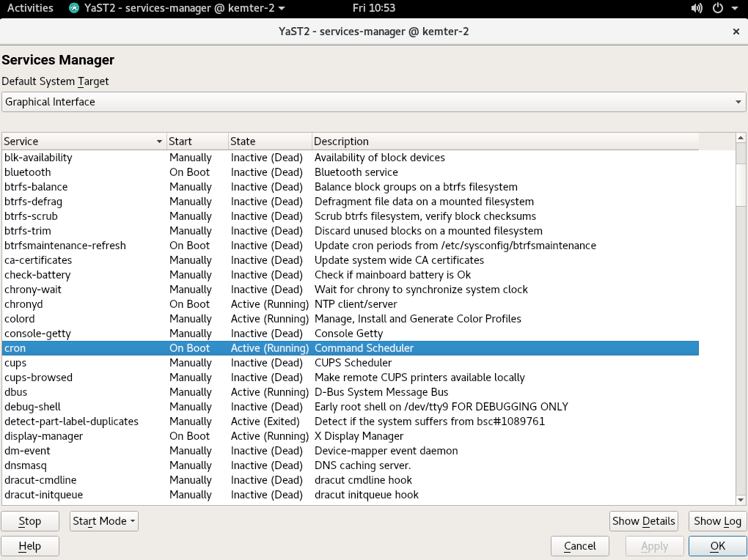748x560 pixels.
Task: Click the YaST2 app icon in top bar
Action: click(75, 8)
